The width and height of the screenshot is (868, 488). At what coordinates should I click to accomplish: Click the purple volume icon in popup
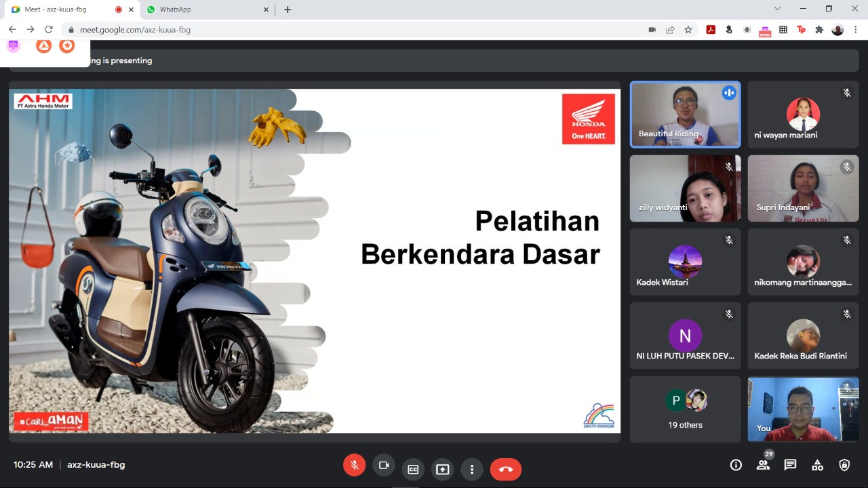14,45
